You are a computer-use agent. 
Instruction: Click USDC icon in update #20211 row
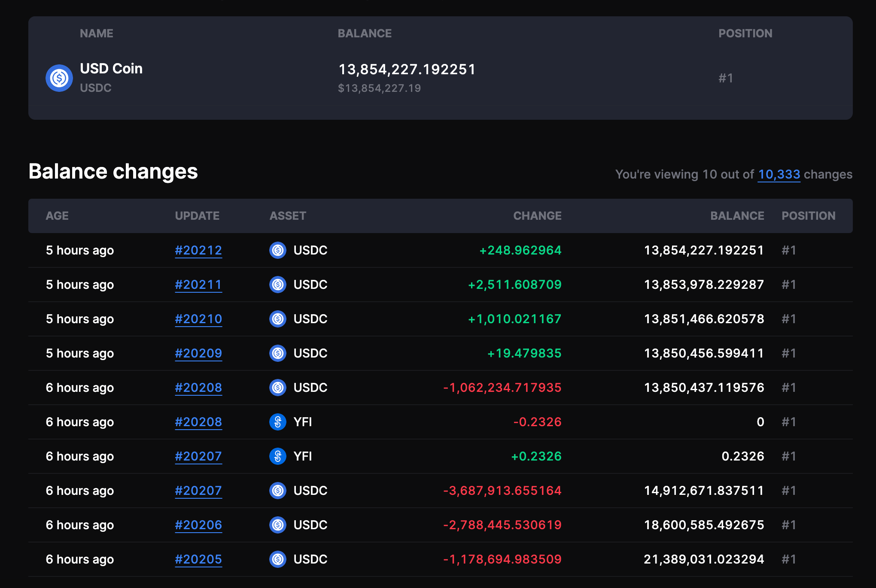(x=278, y=285)
